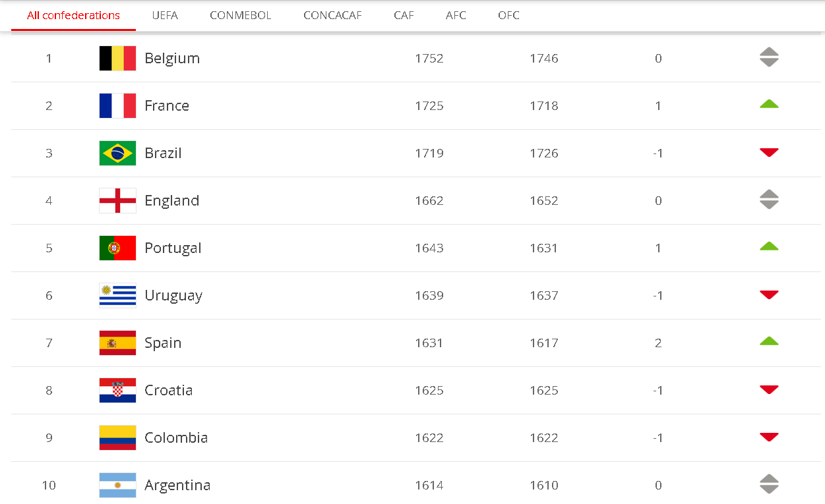Image resolution: width=825 pixels, height=504 pixels.
Task: Click the Uruguay flag icon
Action: click(117, 295)
